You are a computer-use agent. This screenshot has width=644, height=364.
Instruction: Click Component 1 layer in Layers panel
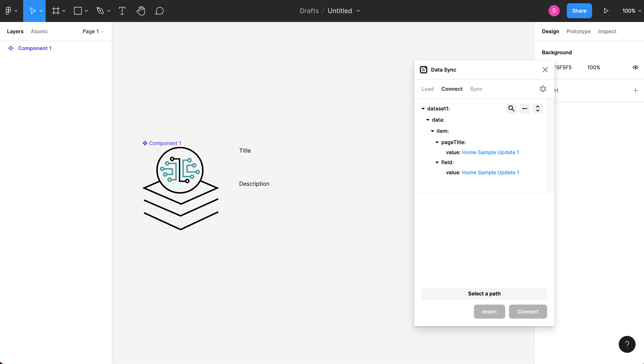(34, 48)
